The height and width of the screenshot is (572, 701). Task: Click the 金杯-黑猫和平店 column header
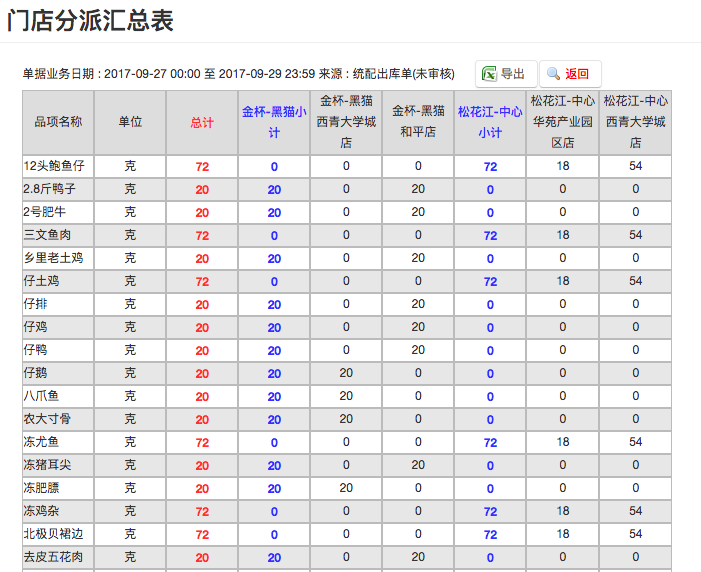[418, 121]
